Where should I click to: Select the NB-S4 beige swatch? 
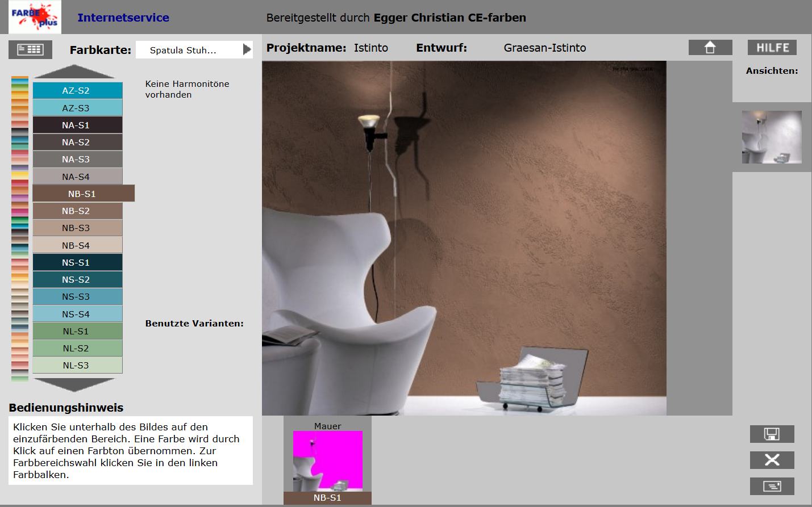[77, 245]
